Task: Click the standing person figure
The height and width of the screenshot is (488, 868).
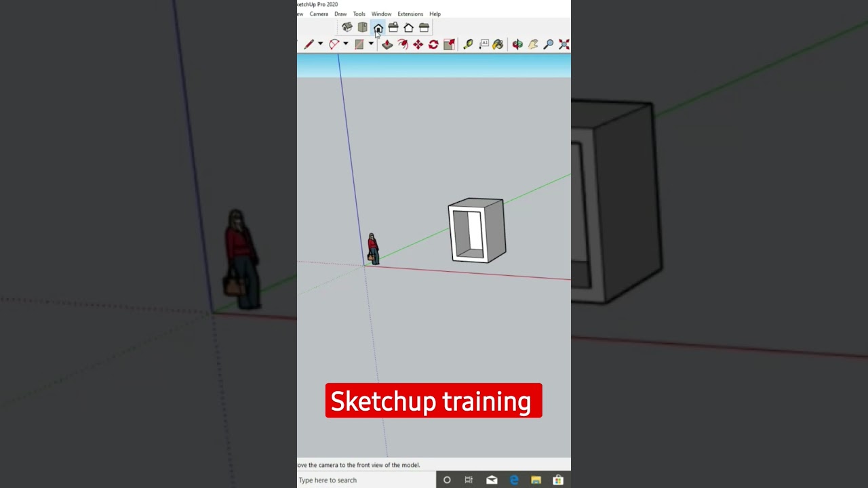Action: click(372, 249)
